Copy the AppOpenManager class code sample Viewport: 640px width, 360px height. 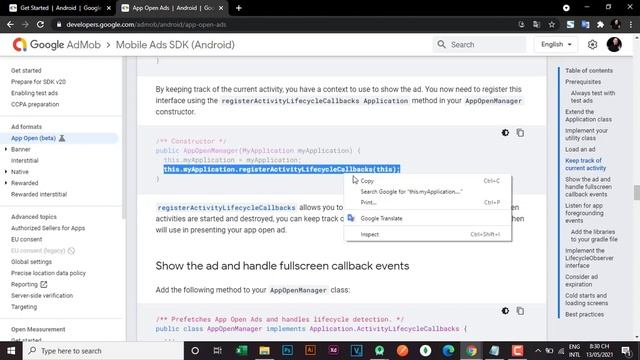pos(520,311)
